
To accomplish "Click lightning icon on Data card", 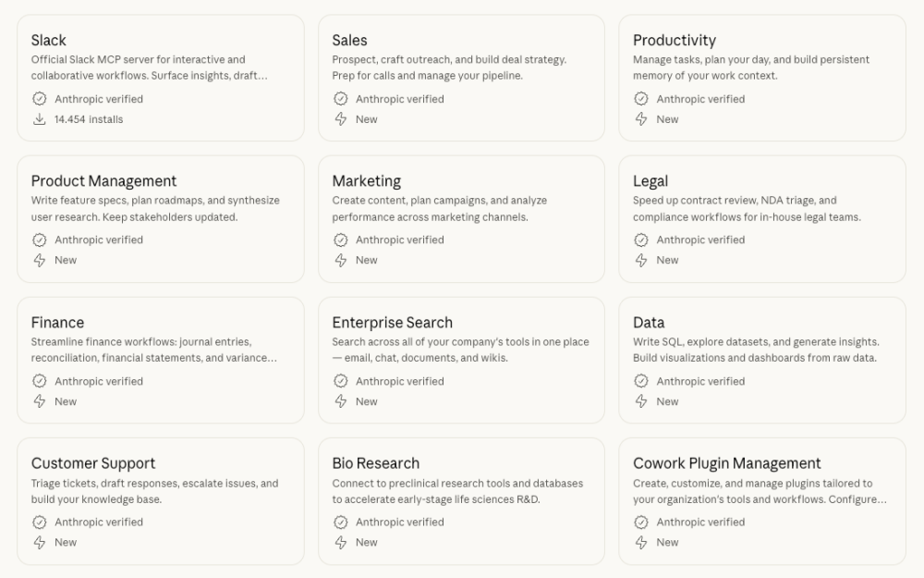I will coord(641,401).
